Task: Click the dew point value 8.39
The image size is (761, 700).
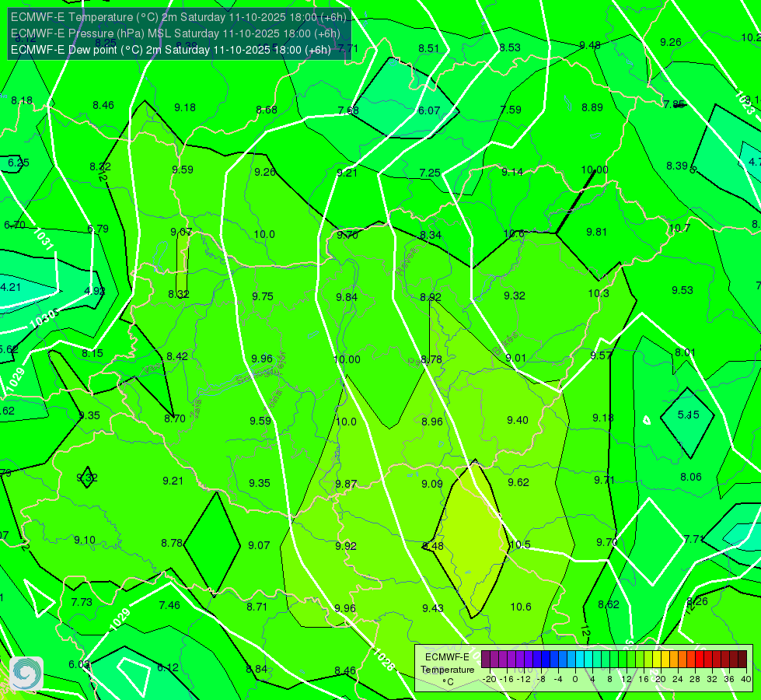Action: [x=677, y=166]
